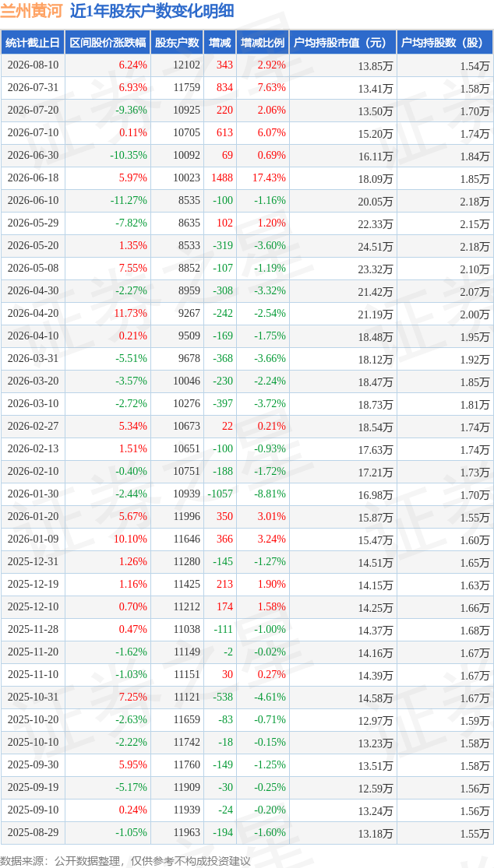
Task: Click the 户均持股市值（元） header
Action: click(x=343, y=42)
